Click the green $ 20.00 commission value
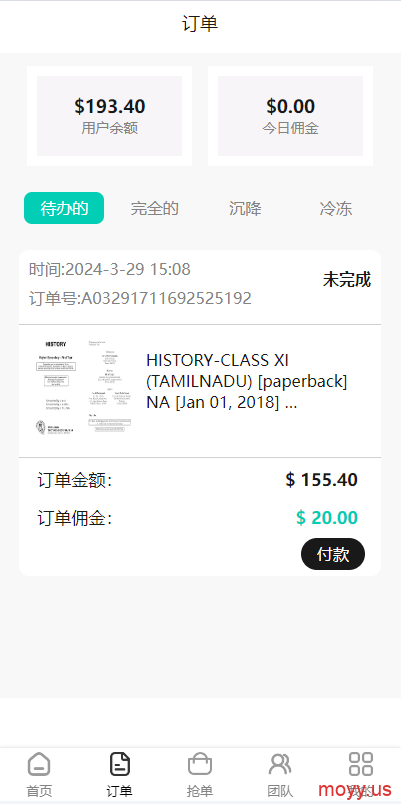This screenshot has width=401, height=804. 327,517
